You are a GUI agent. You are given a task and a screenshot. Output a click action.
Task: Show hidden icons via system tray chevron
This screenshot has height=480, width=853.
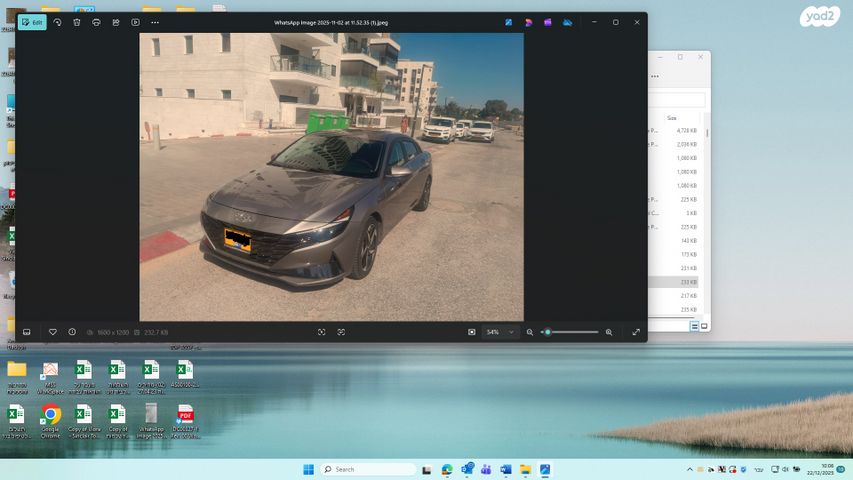[689, 469]
